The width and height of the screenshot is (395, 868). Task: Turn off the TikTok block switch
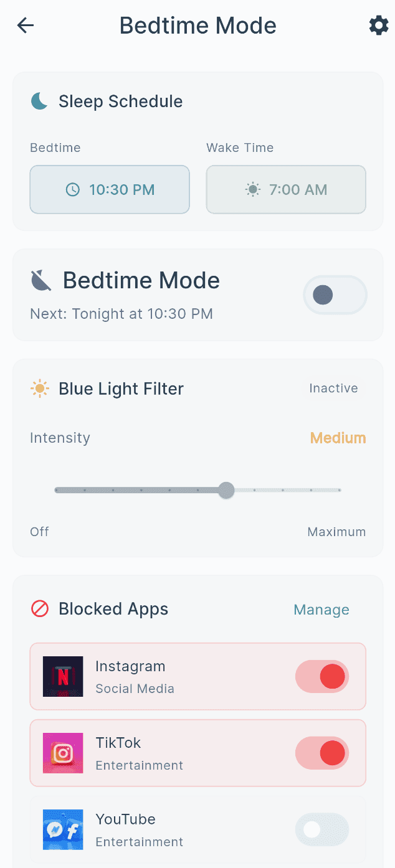pos(321,753)
